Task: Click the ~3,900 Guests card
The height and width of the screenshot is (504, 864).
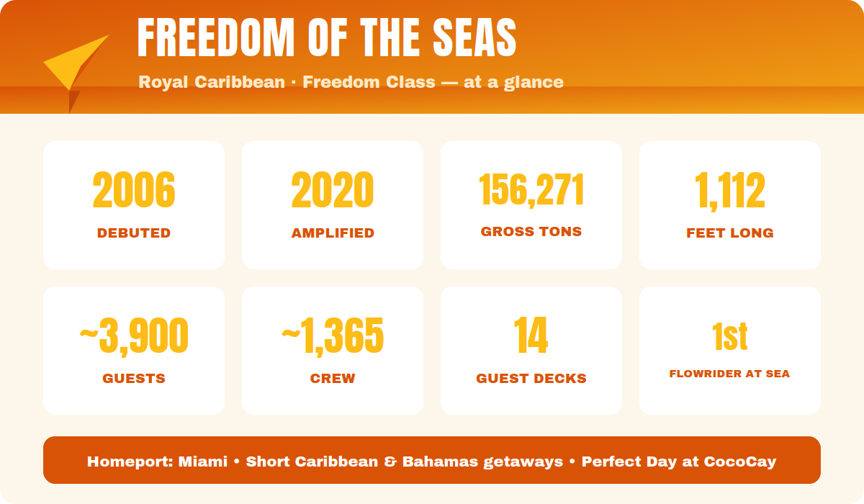Action: tap(134, 351)
